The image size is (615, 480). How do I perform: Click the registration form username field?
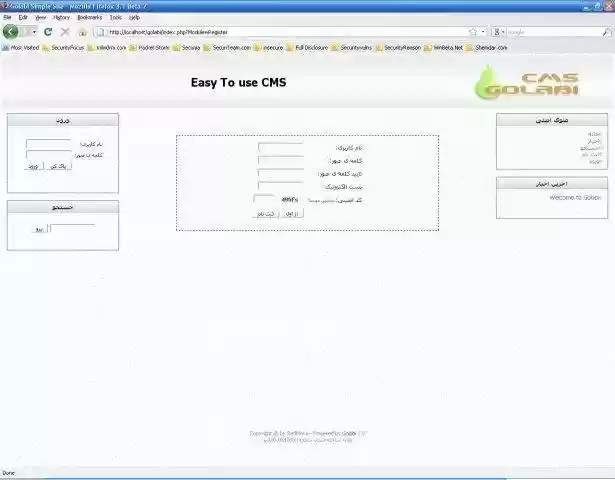(280, 148)
